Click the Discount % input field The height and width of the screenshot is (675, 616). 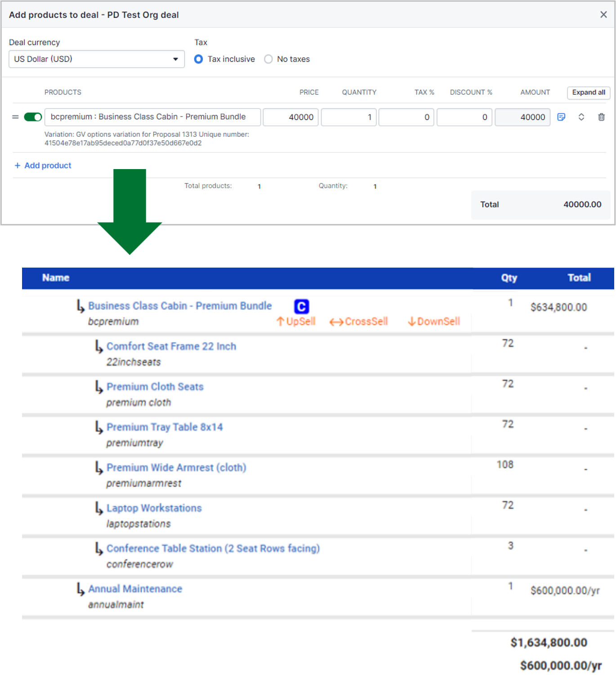coord(464,117)
